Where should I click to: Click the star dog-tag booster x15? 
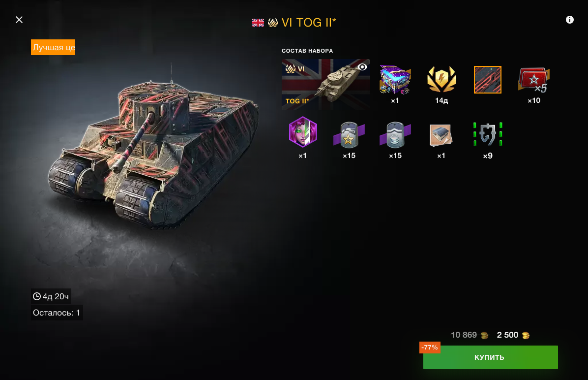pos(349,135)
